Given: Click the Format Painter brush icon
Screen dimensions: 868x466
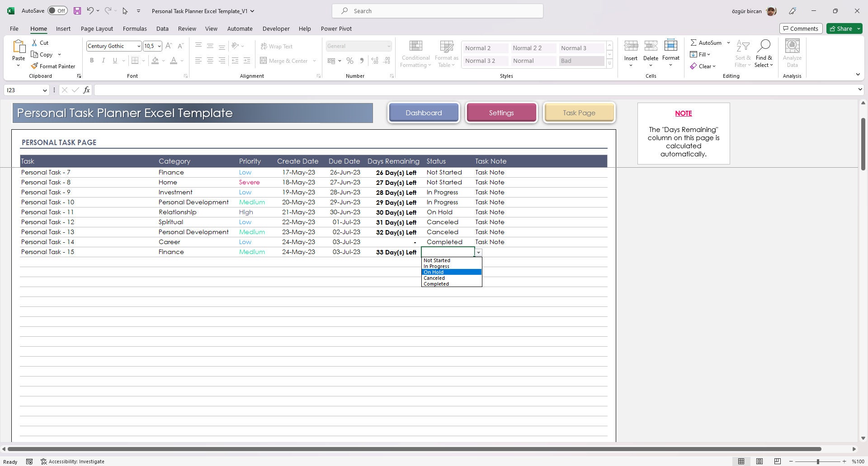Looking at the screenshot, I should click(34, 66).
